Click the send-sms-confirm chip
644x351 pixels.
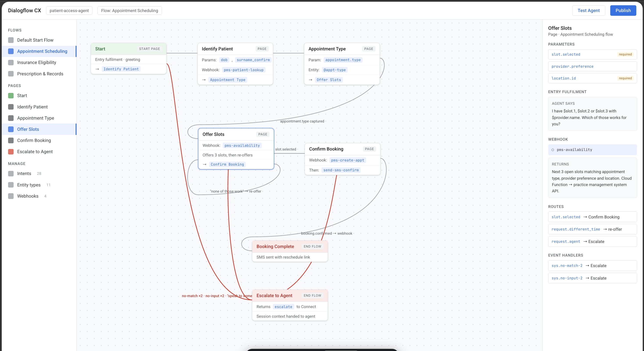coord(341,170)
